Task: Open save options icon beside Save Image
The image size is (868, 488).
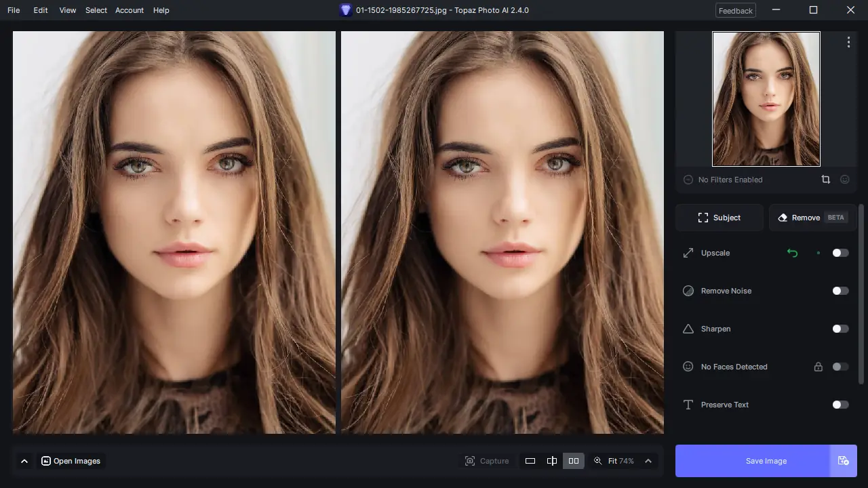Action: coord(844,461)
